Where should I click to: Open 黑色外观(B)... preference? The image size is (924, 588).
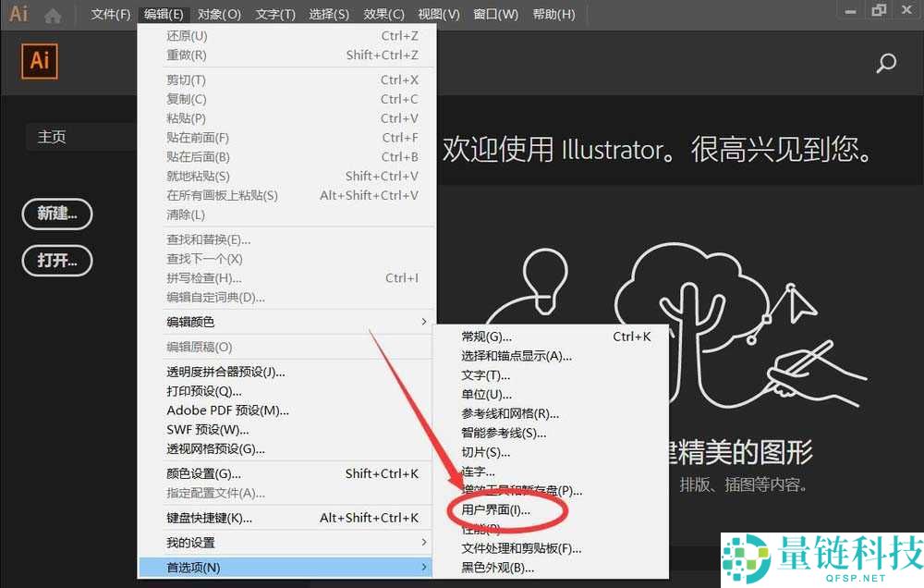(x=498, y=567)
